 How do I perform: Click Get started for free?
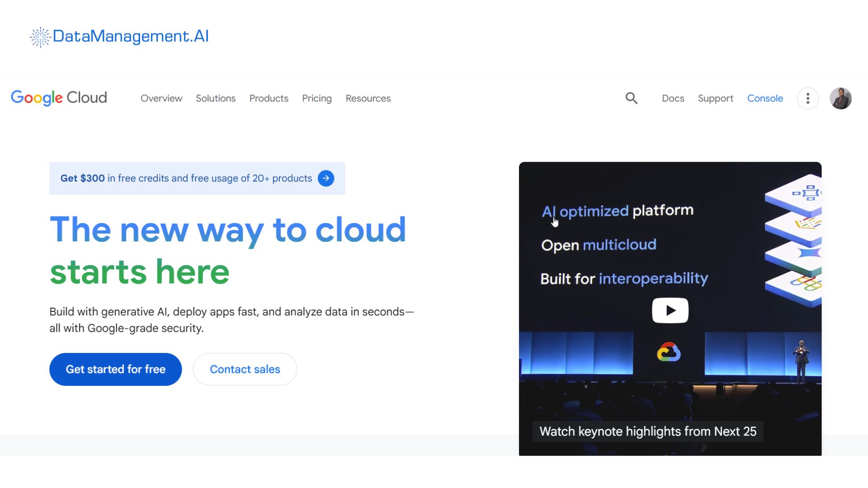click(115, 369)
